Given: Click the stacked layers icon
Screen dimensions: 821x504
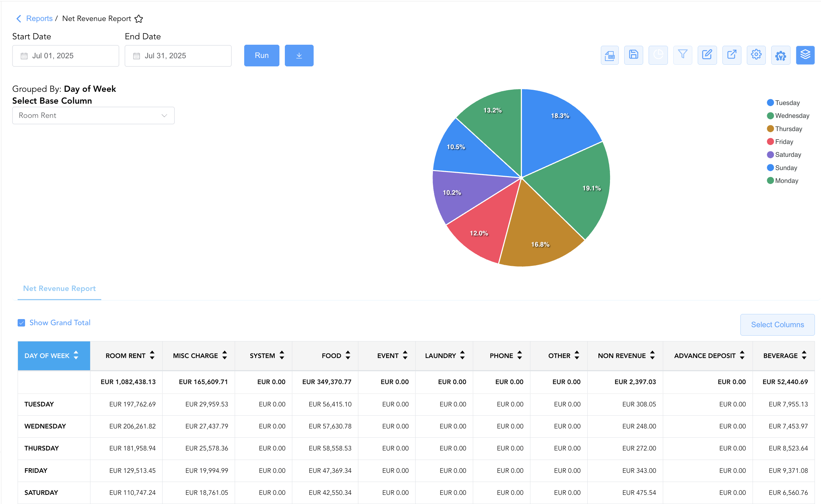Looking at the screenshot, I should click(805, 55).
